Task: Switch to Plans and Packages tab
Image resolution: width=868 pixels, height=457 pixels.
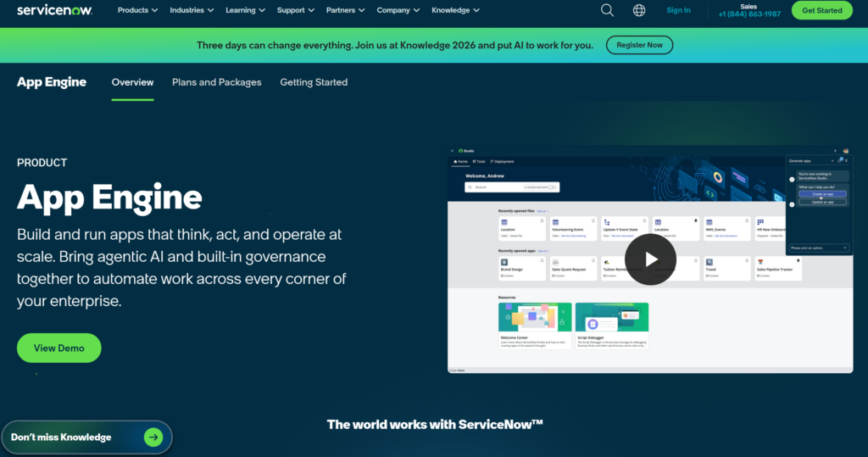Action: (x=216, y=82)
